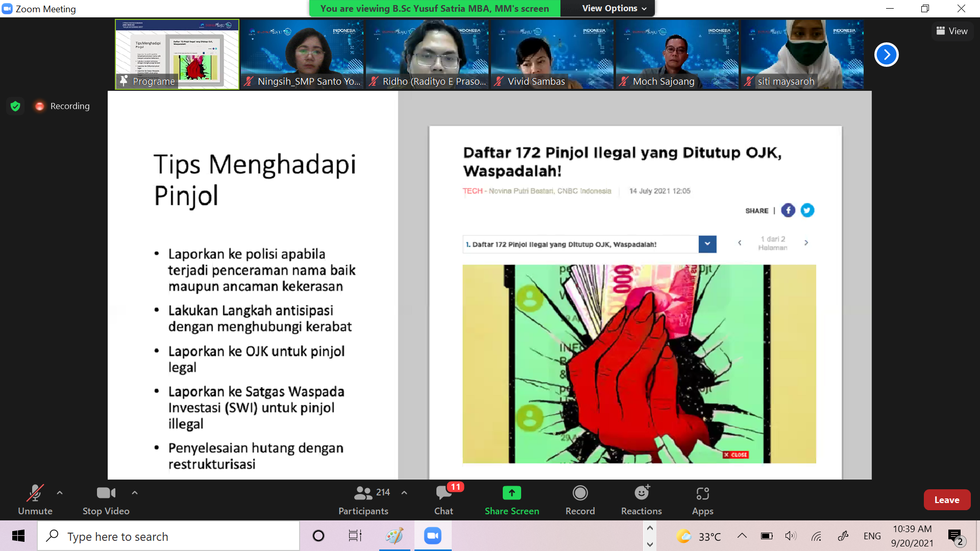
Task: Expand video options arrow next to Stop Video
Action: (135, 493)
